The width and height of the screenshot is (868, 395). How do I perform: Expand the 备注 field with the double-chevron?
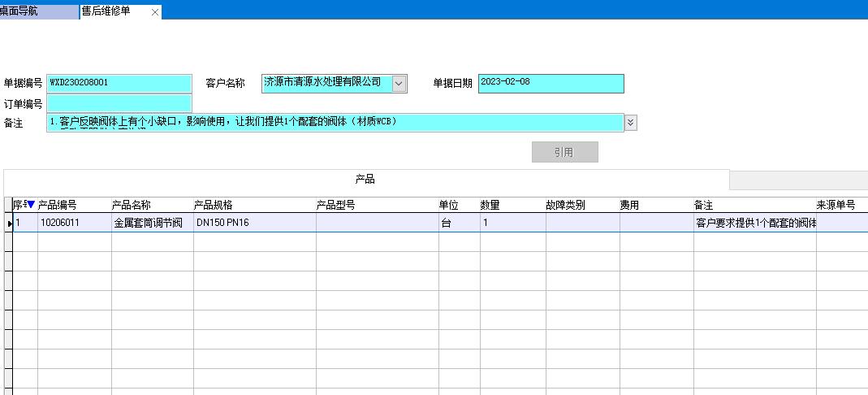(631, 122)
